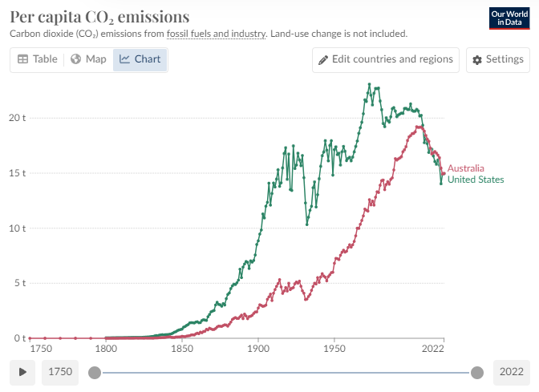Screen dimensions: 539x392
Task: Click the middle of timeline track
Action: point(286,372)
